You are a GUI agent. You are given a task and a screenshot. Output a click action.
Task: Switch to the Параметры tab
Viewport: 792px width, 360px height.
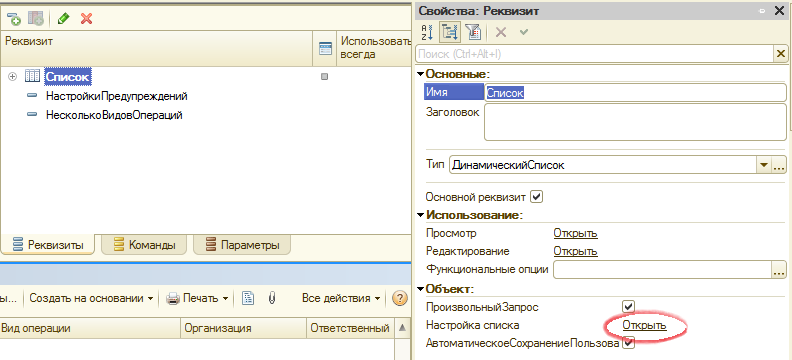pos(242,245)
